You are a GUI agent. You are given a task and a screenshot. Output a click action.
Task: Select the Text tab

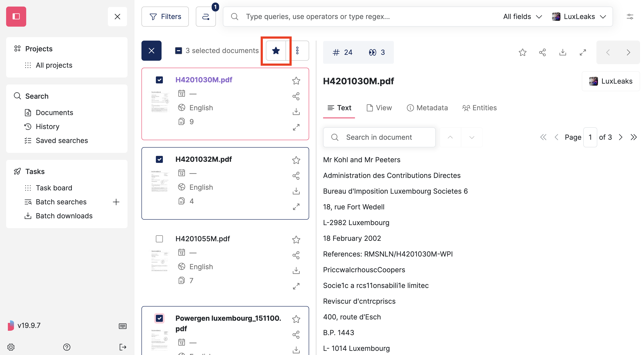click(x=339, y=108)
